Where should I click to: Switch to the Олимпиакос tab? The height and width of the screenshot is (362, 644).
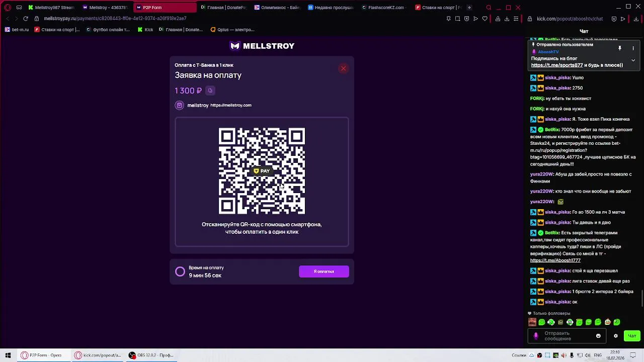[277, 8]
